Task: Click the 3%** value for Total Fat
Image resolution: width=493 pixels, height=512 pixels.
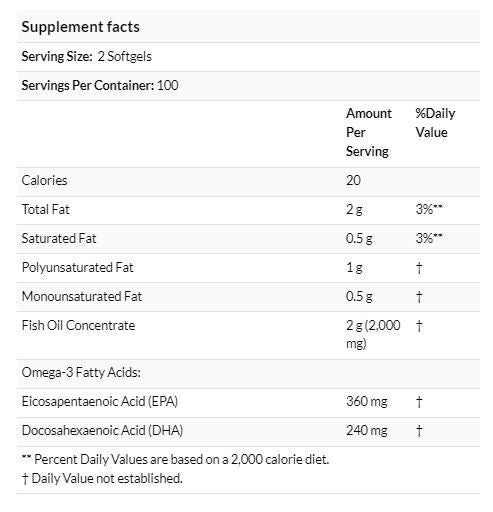Action: point(429,210)
